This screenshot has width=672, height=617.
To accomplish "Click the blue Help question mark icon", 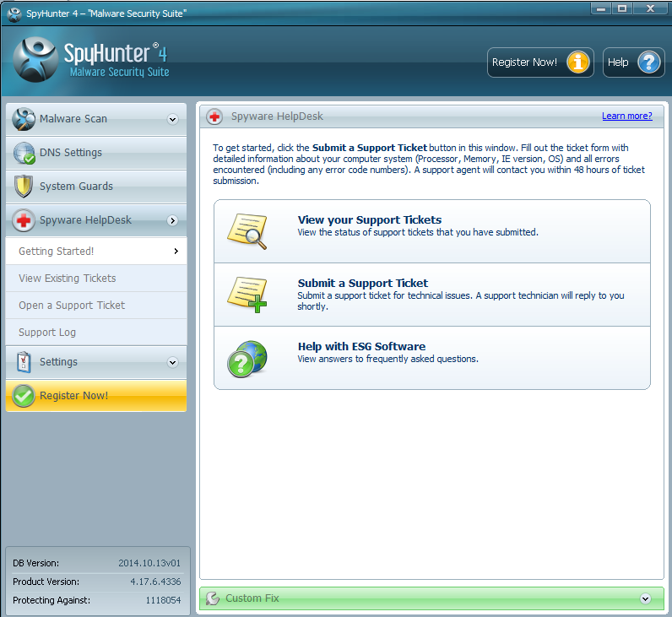I will click(648, 62).
